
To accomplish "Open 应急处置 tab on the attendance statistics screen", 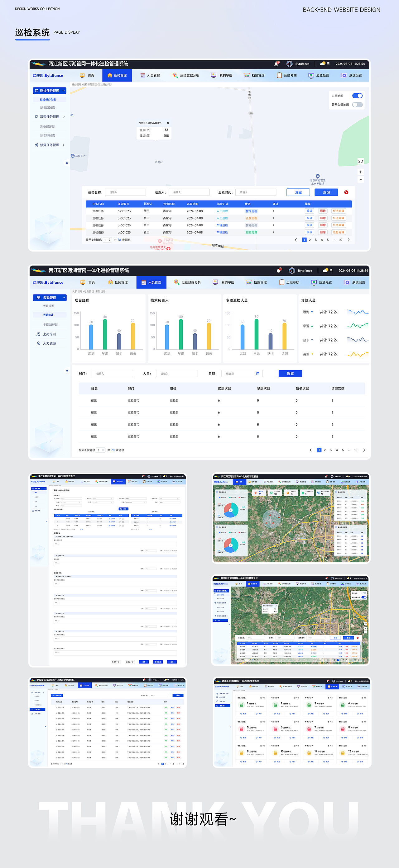I will 322,282.
